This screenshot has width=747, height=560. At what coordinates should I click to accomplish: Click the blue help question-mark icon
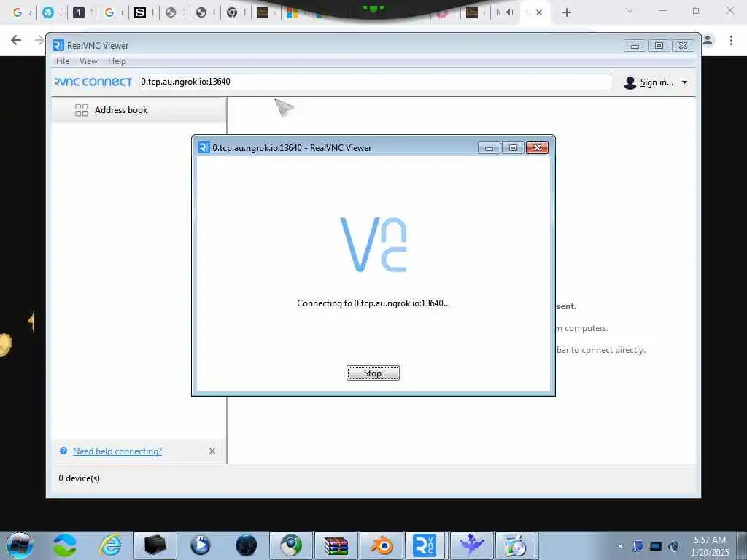[x=63, y=451]
